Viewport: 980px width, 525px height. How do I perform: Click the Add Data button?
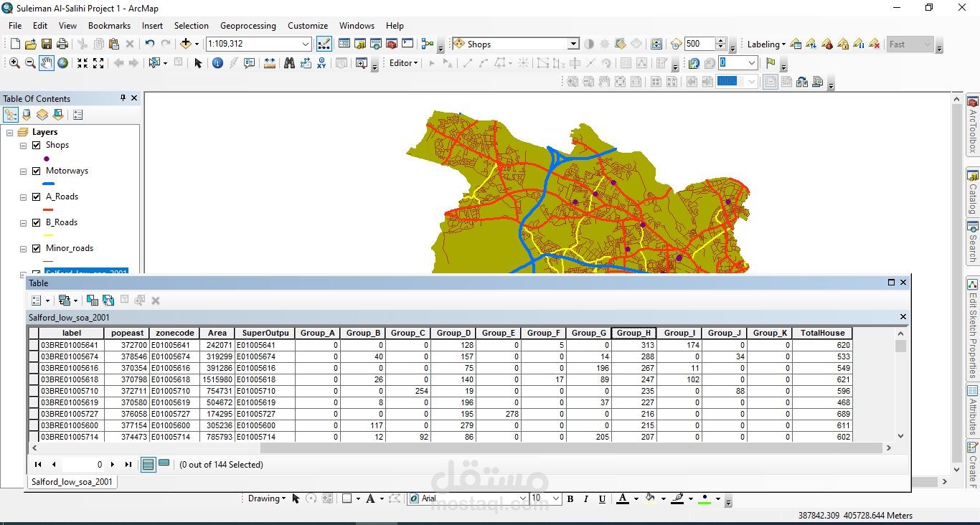point(187,44)
